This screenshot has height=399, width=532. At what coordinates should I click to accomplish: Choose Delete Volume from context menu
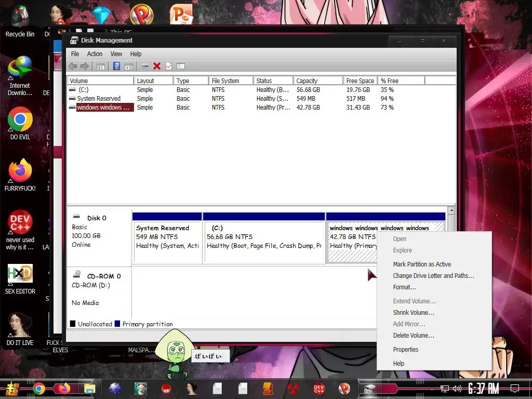point(413,335)
